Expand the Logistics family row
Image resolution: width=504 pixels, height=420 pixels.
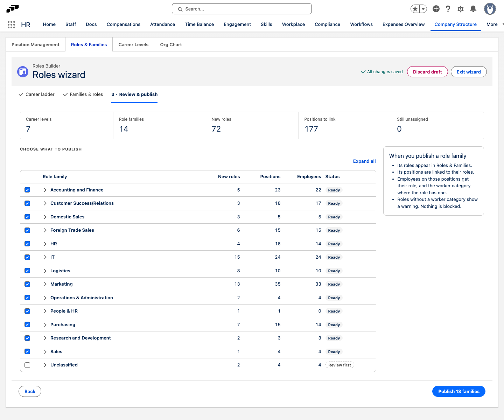coord(45,271)
